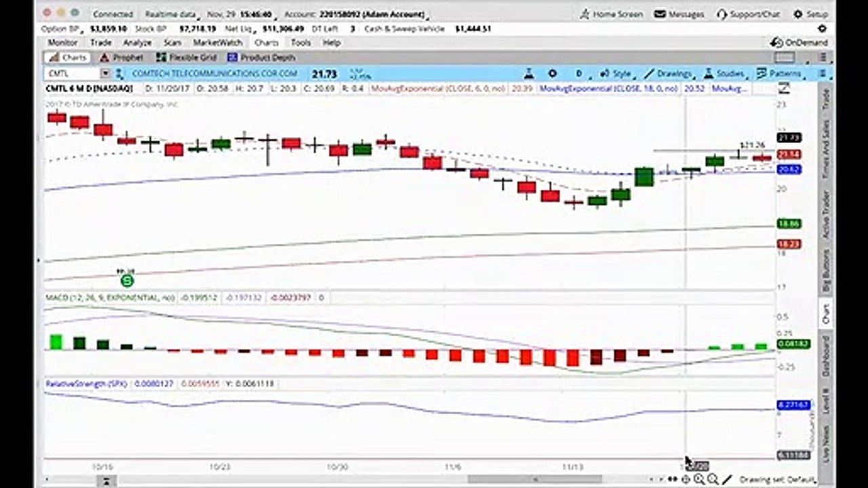Open the Active Trader sidebar panel
868x488 pixels.
pyautogui.click(x=826, y=214)
